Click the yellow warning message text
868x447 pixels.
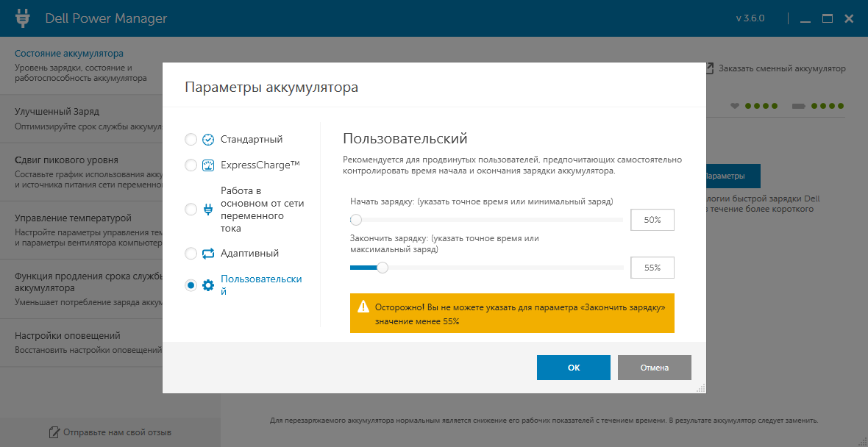(x=520, y=314)
